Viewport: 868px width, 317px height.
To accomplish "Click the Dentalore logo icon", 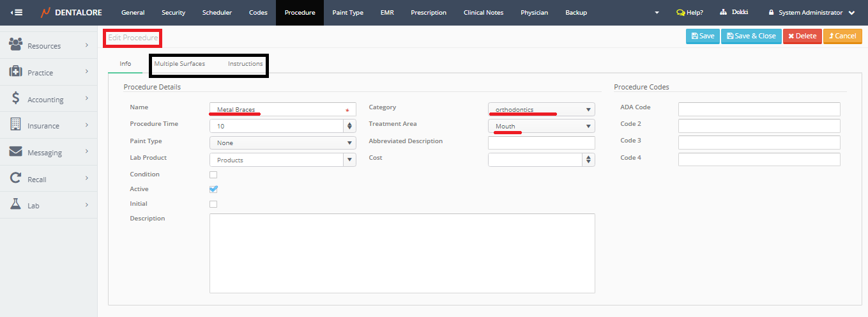I will 46,13.
